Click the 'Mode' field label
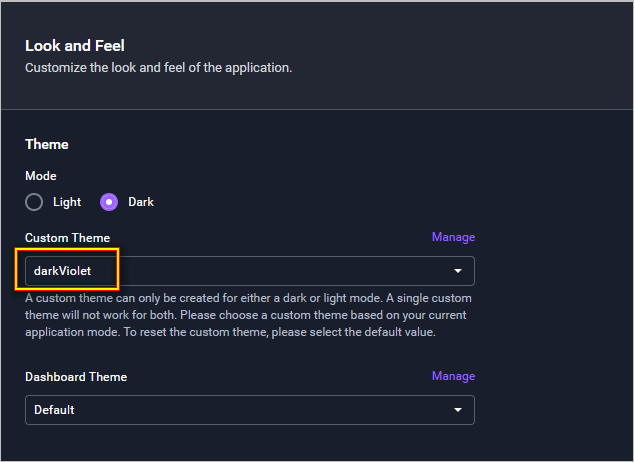Viewport: 634px width, 462px height. pyautogui.click(x=41, y=176)
